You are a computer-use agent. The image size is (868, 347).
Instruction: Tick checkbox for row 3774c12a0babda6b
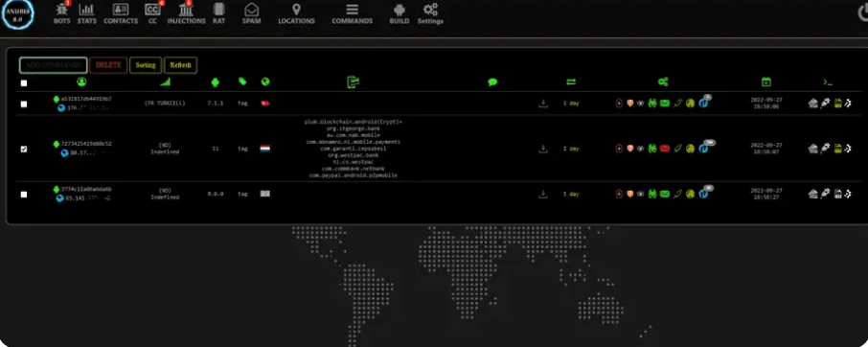[x=23, y=195]
